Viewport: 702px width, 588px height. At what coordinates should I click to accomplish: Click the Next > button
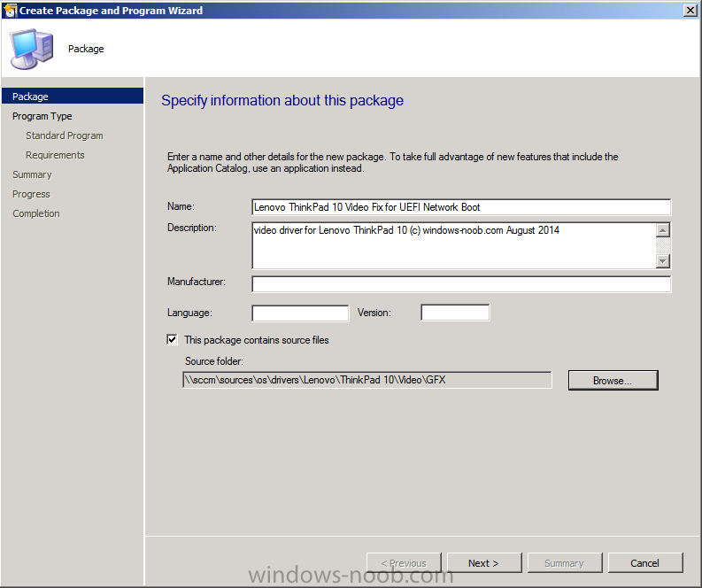point(484,563)
